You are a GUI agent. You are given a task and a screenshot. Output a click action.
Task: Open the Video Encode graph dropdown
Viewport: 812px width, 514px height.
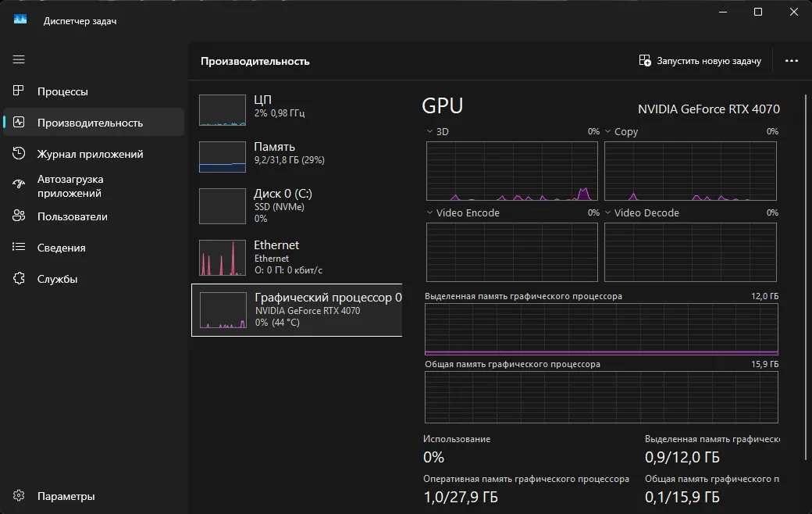click(x=429, y=212)
